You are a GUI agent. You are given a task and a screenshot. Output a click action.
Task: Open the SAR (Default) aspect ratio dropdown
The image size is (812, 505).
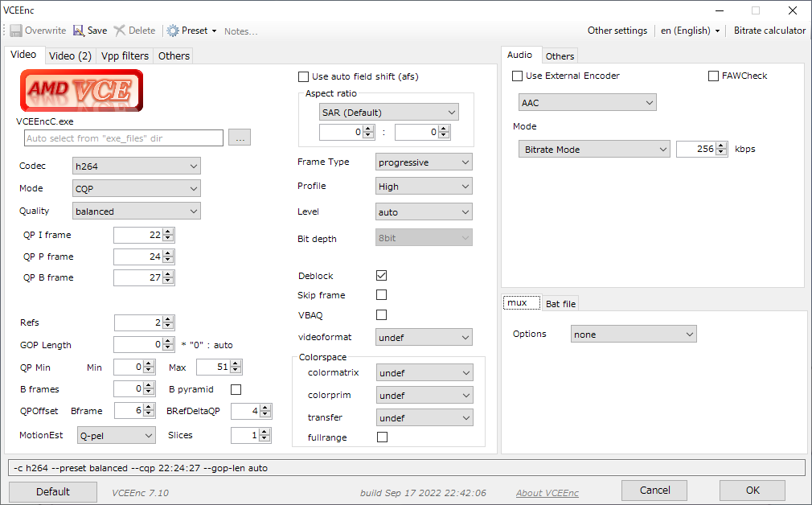[x=389, y=113]
